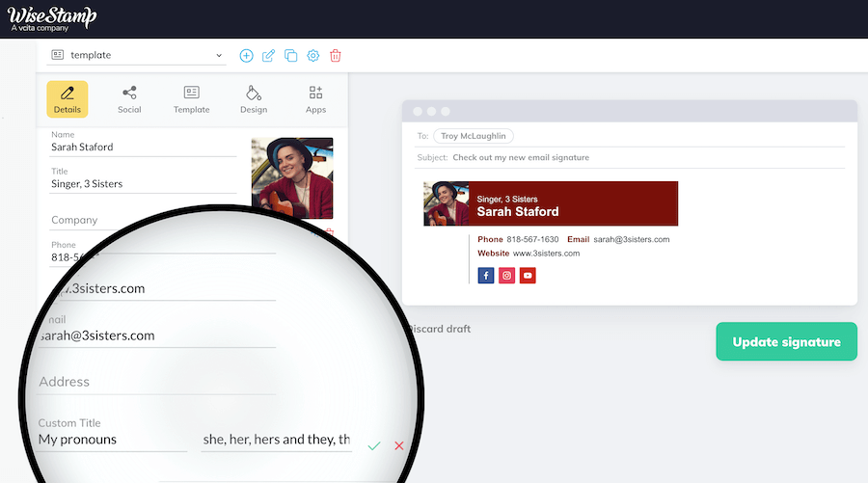The width and height of the screenshot is (868, 483).
Task: Open the Design tab
Action: tap(254, 99)
